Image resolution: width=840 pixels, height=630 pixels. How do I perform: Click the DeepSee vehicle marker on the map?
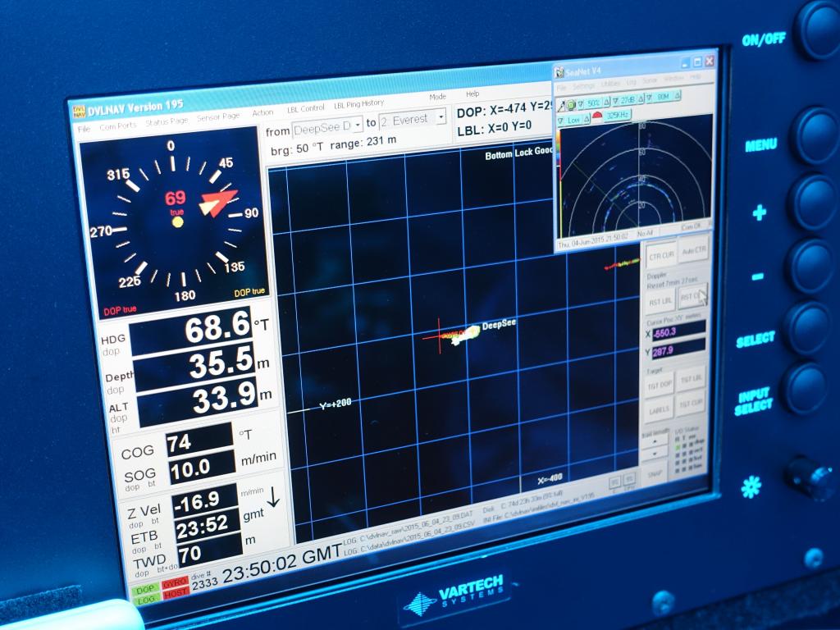(x=464, y=335)
